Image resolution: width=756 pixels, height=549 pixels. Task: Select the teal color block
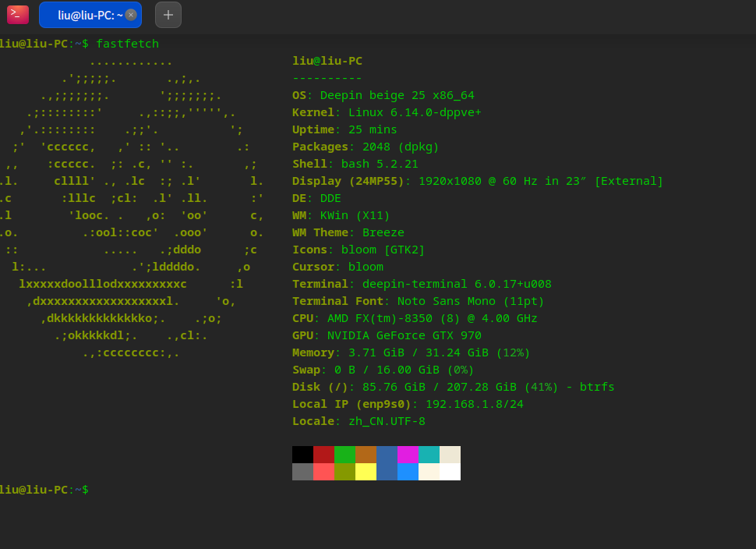click(429, 455)
